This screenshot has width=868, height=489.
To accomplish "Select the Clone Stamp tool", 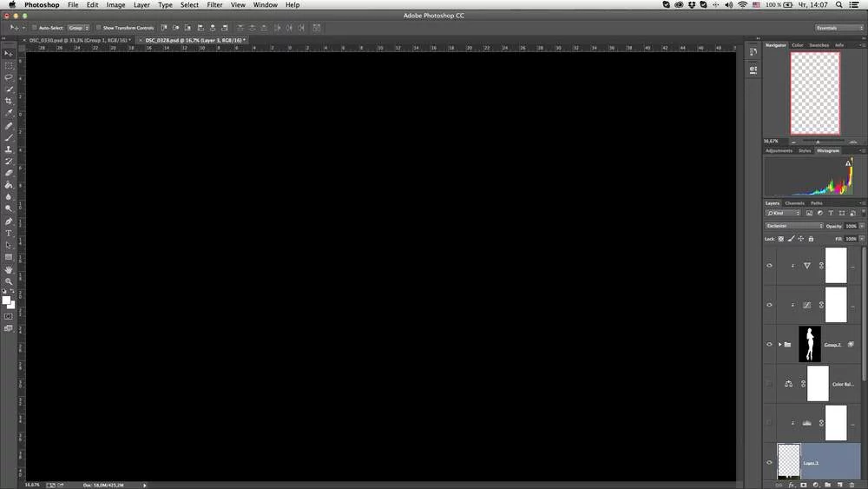I will click(x=9, y=149).
